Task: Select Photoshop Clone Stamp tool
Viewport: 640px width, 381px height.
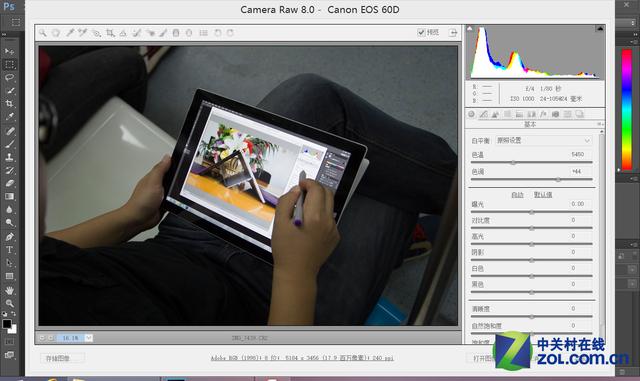Action: click(x=9, y=157)
